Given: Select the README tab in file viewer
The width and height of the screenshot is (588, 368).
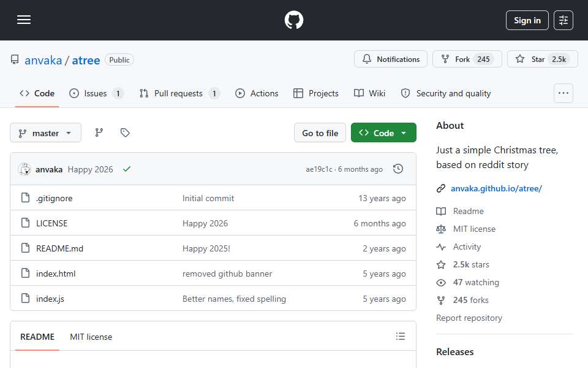Looking at the screenshot, I should (37, 337).
